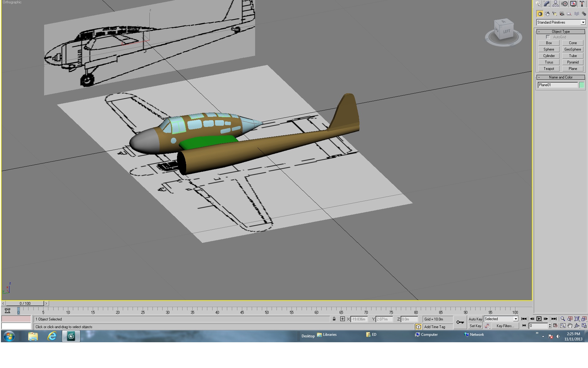Open the Space Warps category
Image resolution: width=588 pixels, height=368 pixels.
point(577,14)
